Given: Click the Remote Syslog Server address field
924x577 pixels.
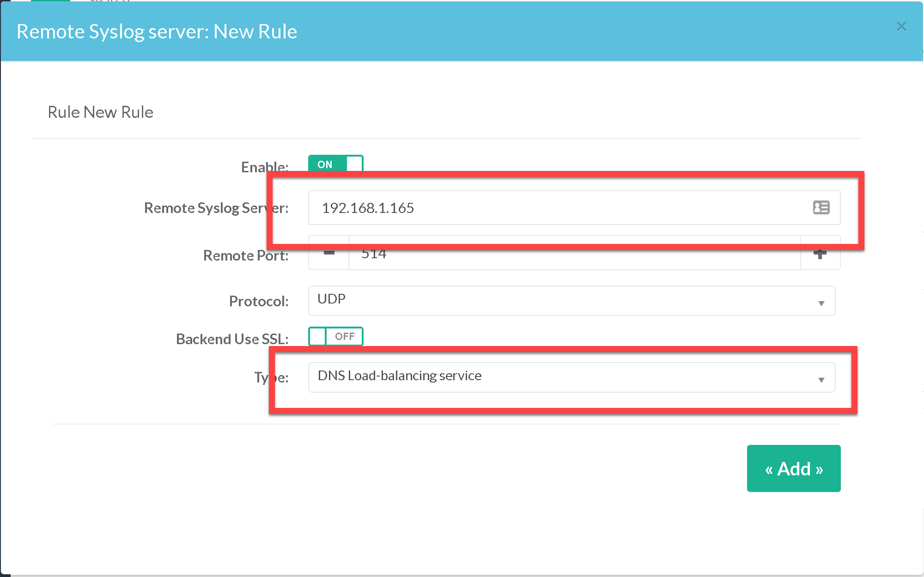Looking at the screenshot, I should pos(554,208).
